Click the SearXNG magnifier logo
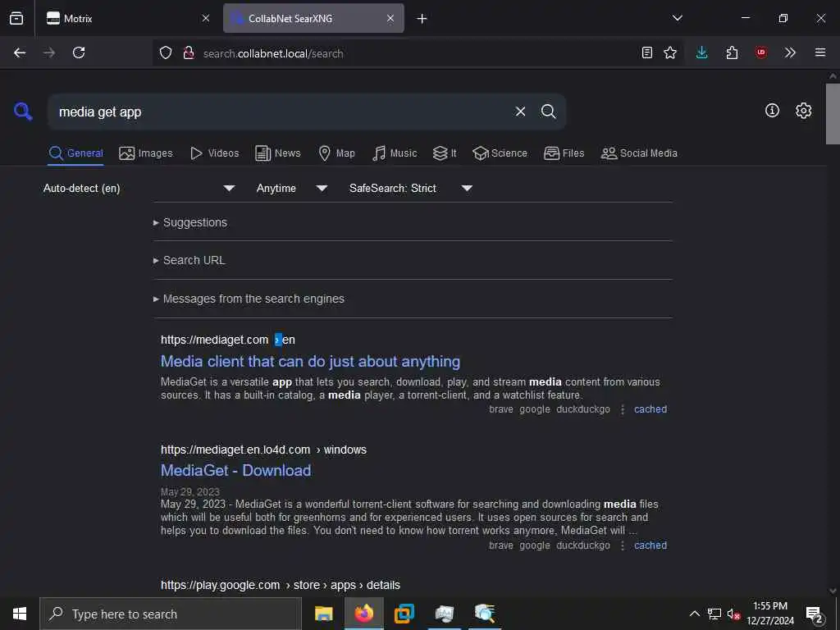The height and width of the screenshot is (630, 840). coord(23,112)
